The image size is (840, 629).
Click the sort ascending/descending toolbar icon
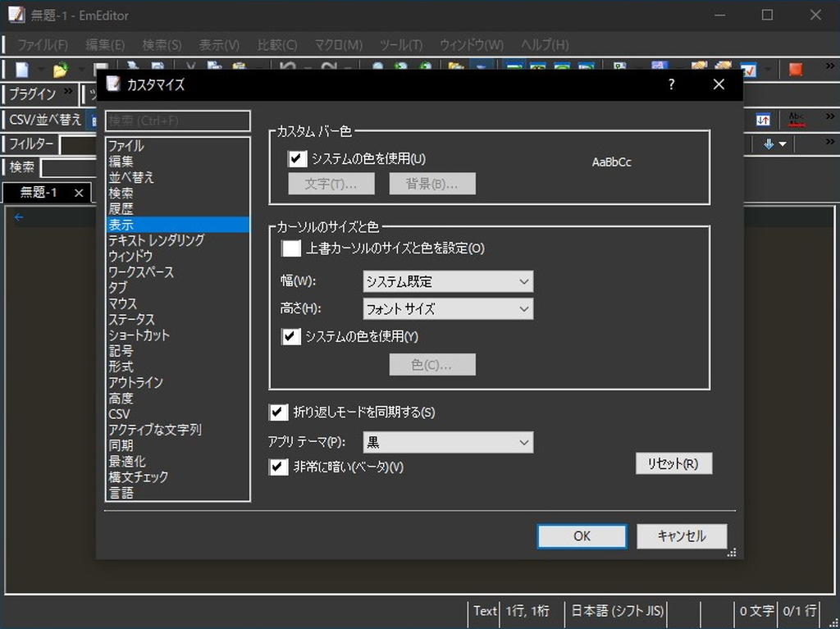[763, 120]
